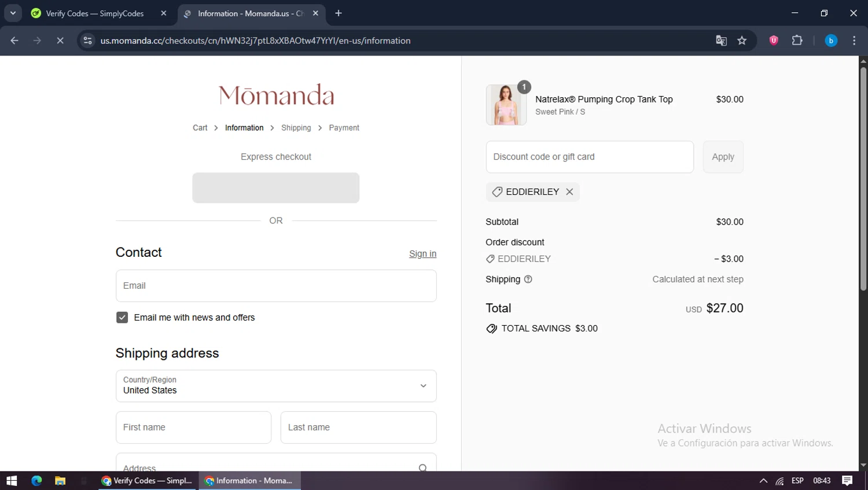Open the Extensions puzzle icon

pyautogui.click(x=797, y=40)
